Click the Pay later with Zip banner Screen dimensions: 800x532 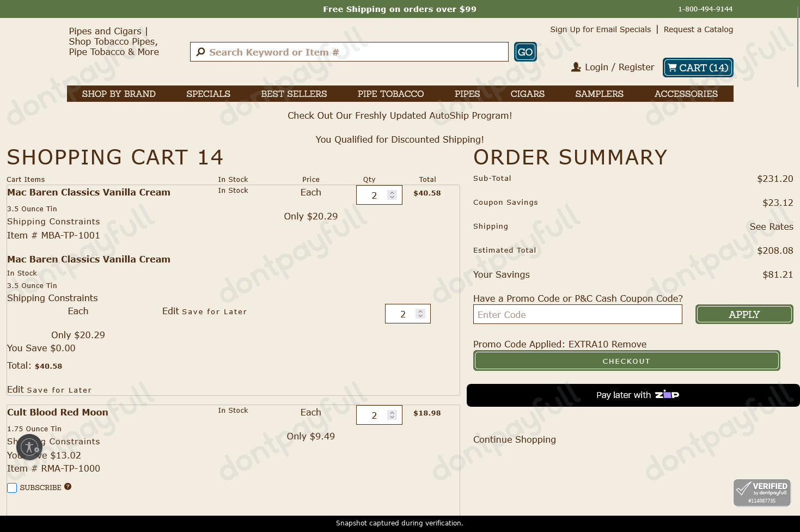tap(633, 395)
